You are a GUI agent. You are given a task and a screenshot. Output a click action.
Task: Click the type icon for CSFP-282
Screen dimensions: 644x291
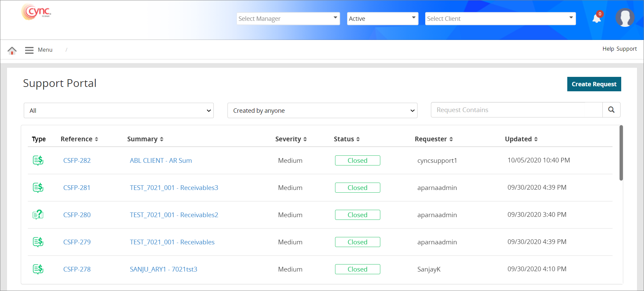38,160
